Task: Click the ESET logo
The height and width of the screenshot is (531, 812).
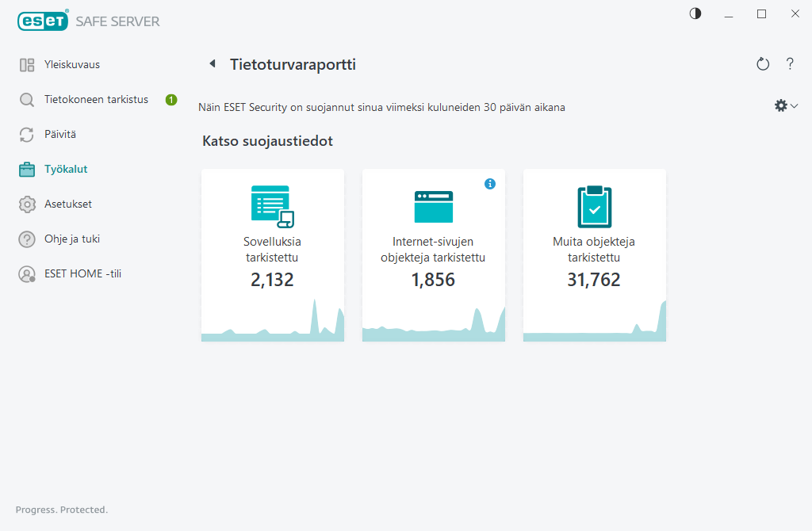Action: pos(41,20)
